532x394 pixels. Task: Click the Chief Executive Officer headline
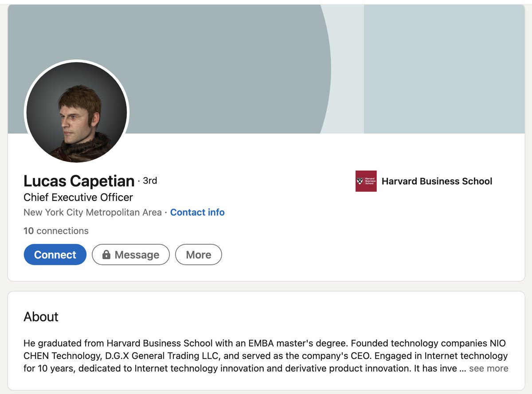pyautogui.click(x=78, y=197)
